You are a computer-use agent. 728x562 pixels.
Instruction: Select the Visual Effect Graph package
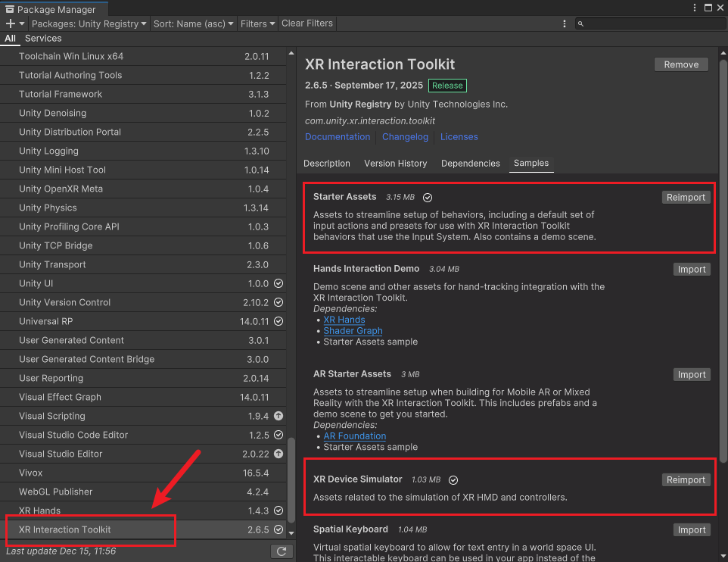point(143,397)
